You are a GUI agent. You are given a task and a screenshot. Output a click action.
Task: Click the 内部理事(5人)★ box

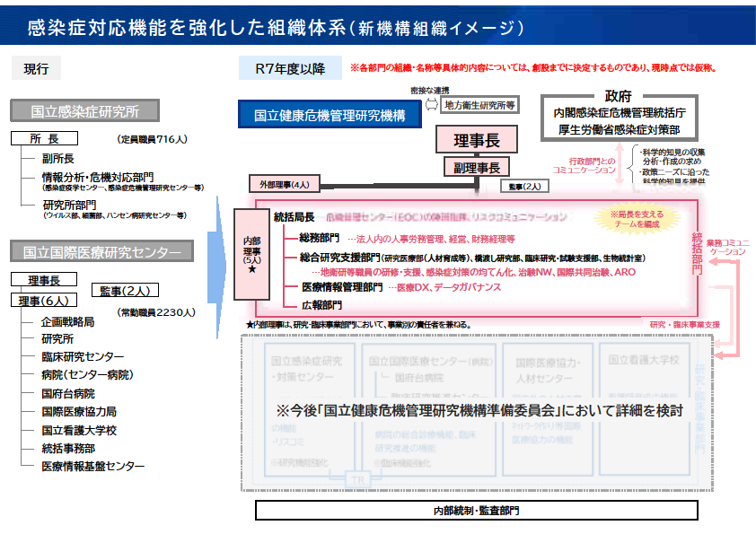(x=251, y=254)
